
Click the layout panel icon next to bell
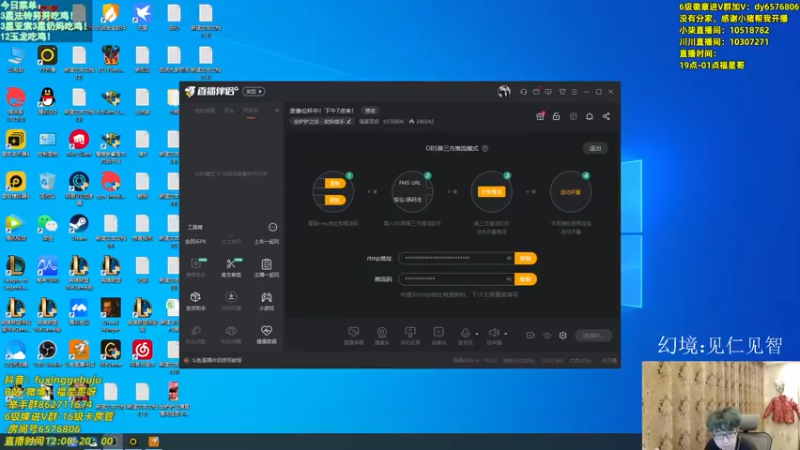[573, 116]
